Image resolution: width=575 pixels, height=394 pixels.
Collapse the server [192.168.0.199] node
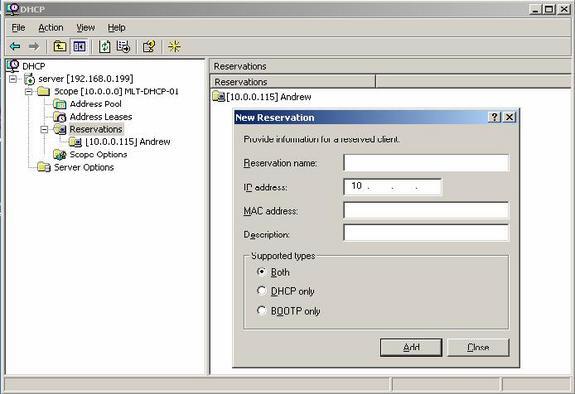13,79
